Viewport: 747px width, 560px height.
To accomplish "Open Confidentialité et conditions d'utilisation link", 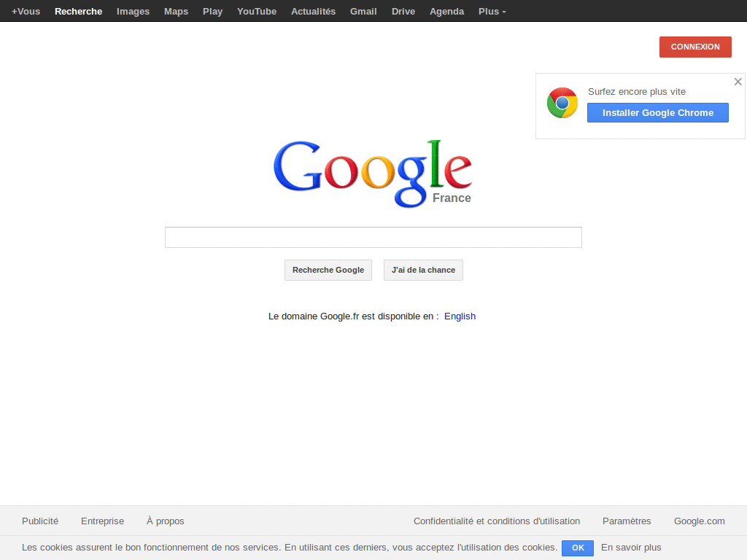I will [496, 521].
